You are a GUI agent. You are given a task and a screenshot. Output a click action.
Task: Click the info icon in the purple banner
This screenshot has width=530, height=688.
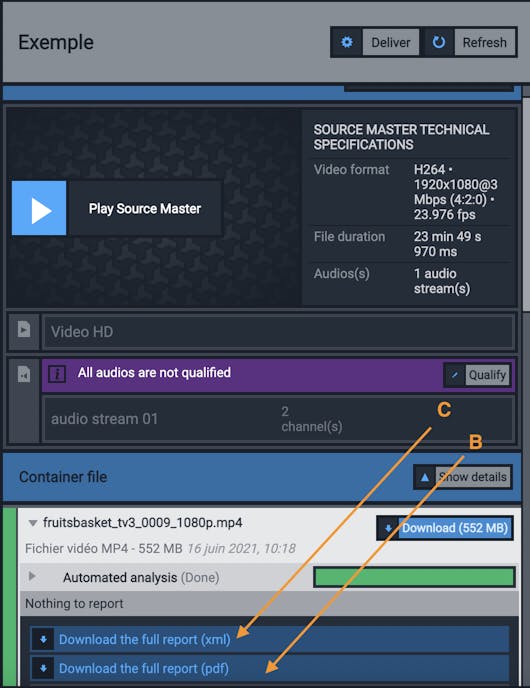pos(57,374)
